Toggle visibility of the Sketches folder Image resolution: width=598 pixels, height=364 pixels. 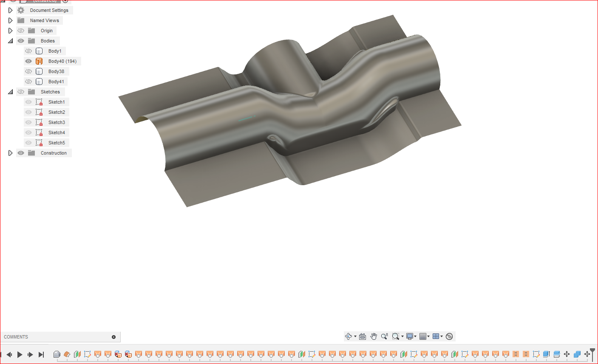(21, 92)
